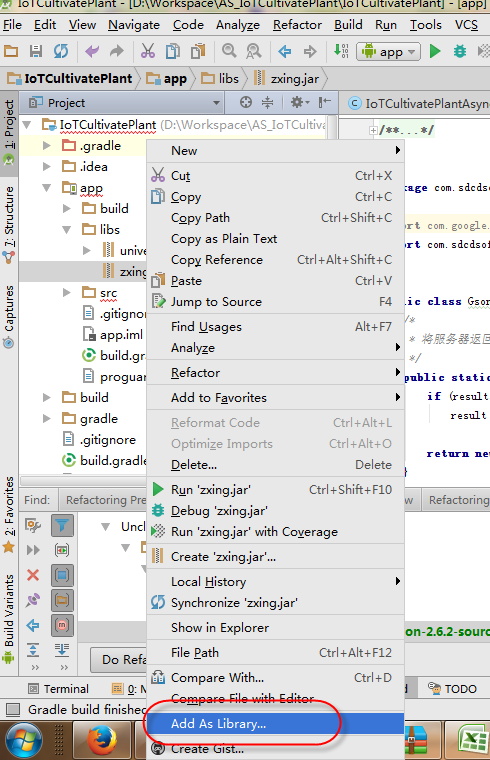Click Scroll from Source target icon
This screenshot has height=760, width=490.
[246, 102]
